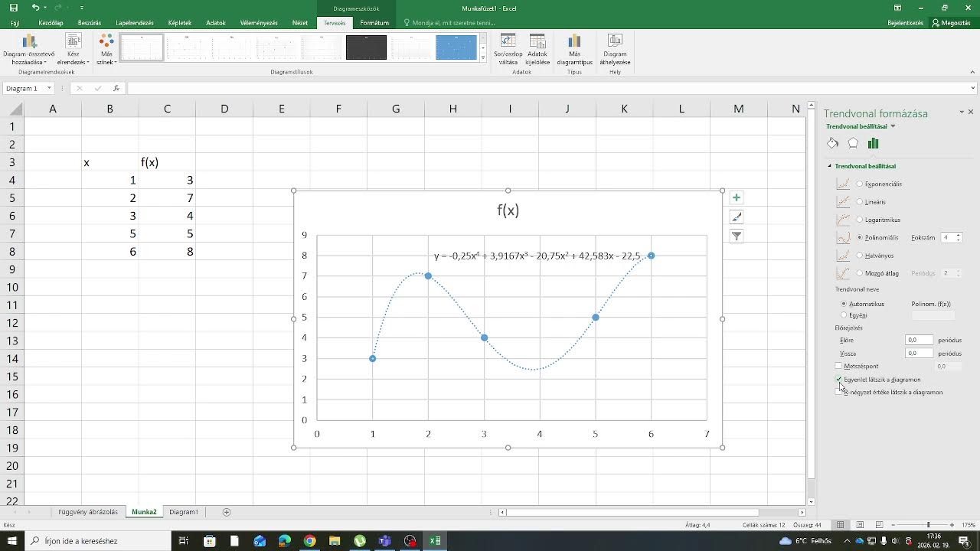
Task: Toggle R-négyzet értéke látszik a diagramon checkbox
Action: [838, 392]
